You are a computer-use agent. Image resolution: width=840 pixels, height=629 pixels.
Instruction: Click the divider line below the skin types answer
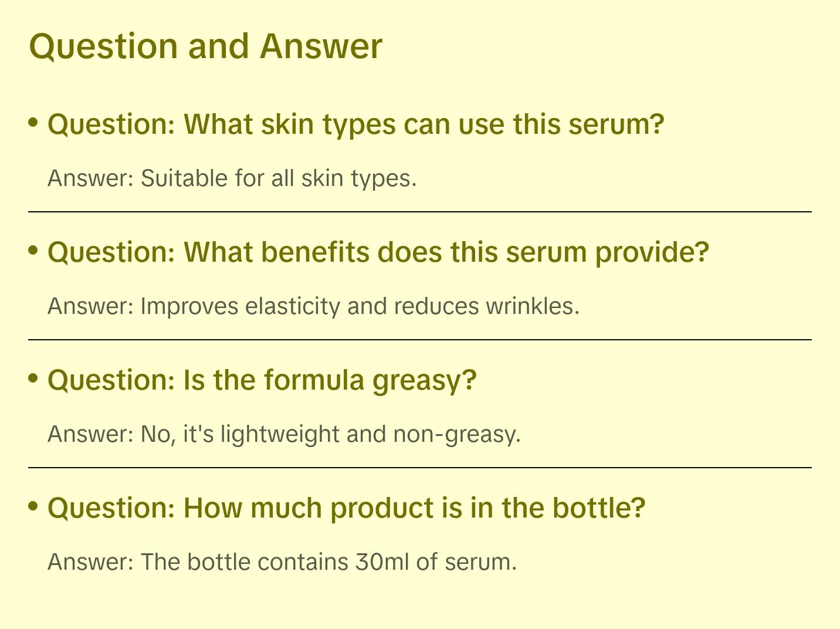coord(420,212)
